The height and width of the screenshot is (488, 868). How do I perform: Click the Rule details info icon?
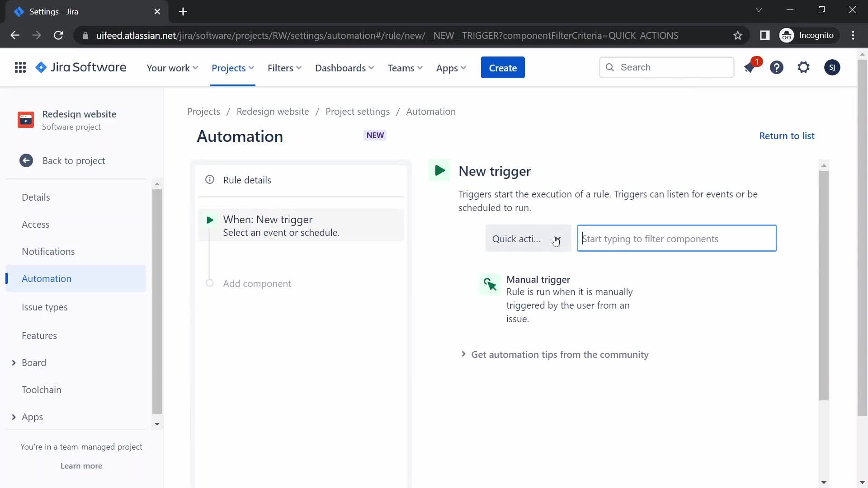[210, 180]
